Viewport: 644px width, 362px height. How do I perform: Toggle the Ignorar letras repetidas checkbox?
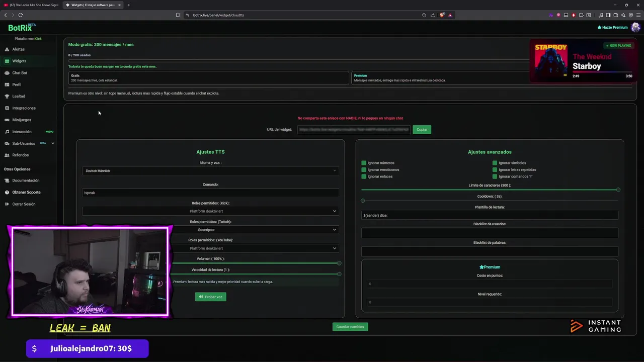pos(495,169)
